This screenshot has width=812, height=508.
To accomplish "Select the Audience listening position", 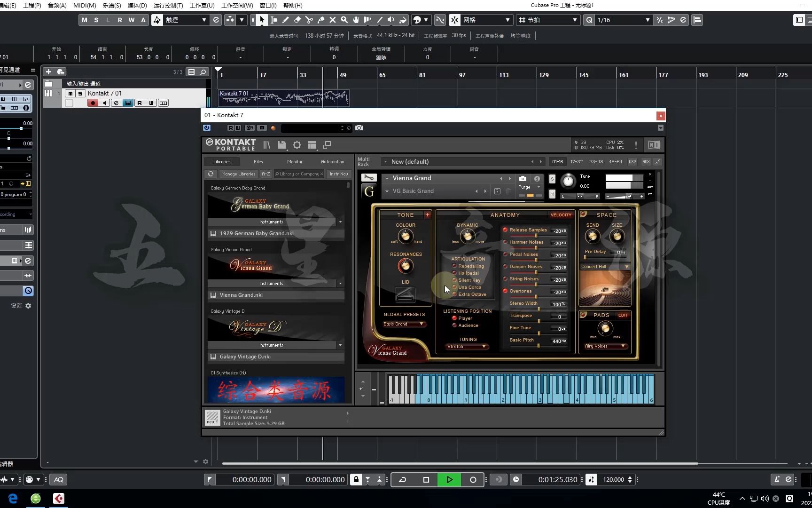I will [454, 325].
